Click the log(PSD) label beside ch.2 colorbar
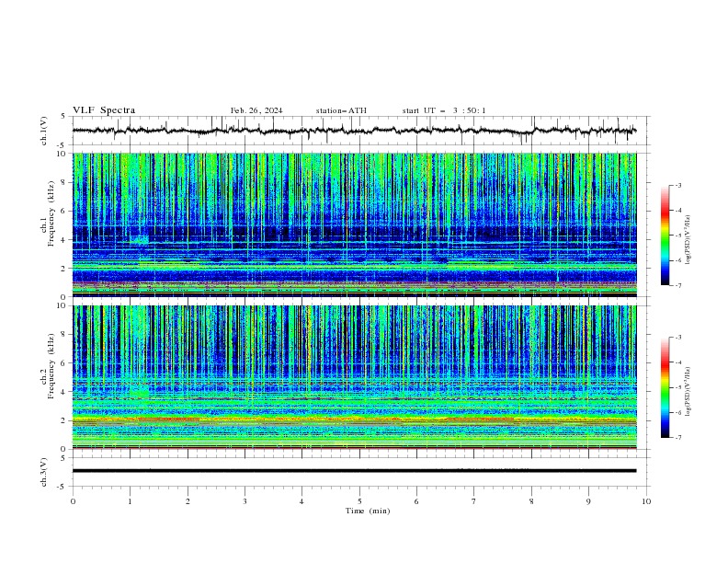Screen dimensions: 728x563 [x=688, y=392]
